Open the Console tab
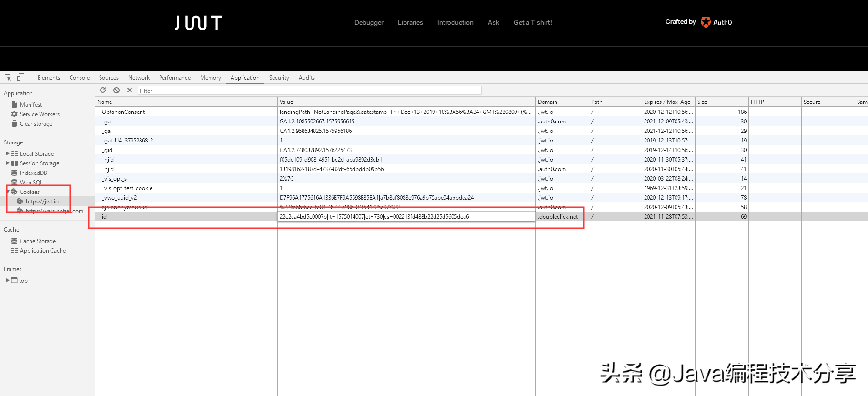Viewport: 868px width, 396px height. [80, 78]
